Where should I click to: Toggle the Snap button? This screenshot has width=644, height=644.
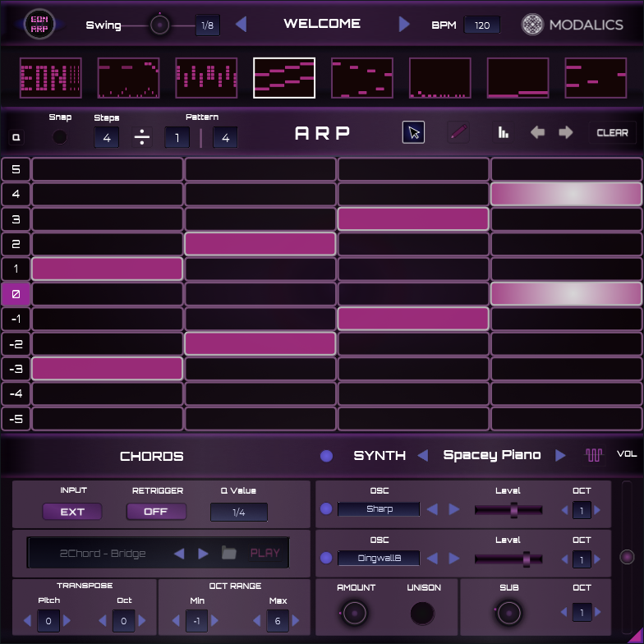[60, 137]
